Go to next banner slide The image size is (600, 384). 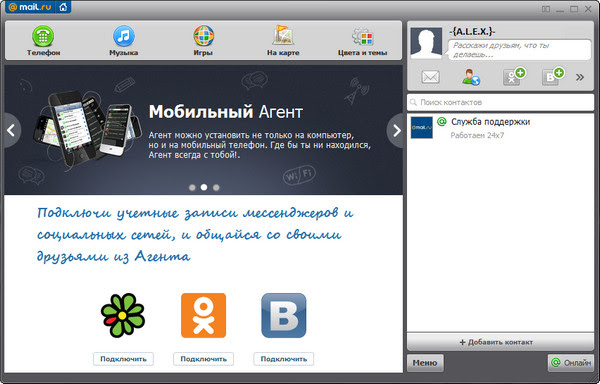(396, 130)
